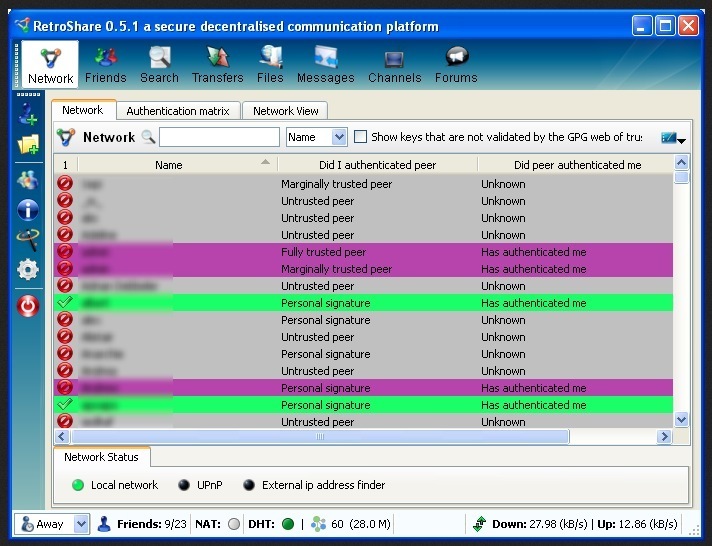Click the transfer arrows icon near Down rate
The height and width of the screenshot is (546, 712).
[480, 524]
